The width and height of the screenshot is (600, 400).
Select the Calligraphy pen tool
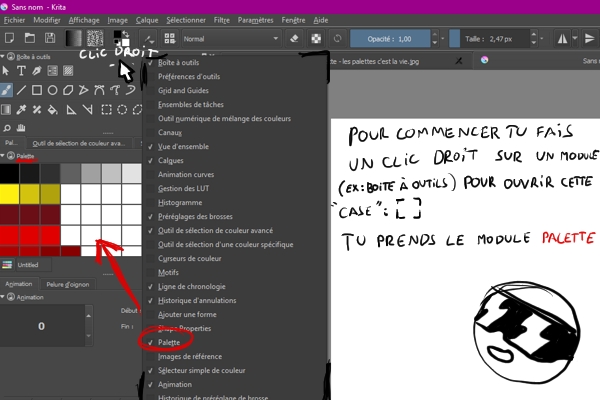pyautogui.click(x=37, y=70)
